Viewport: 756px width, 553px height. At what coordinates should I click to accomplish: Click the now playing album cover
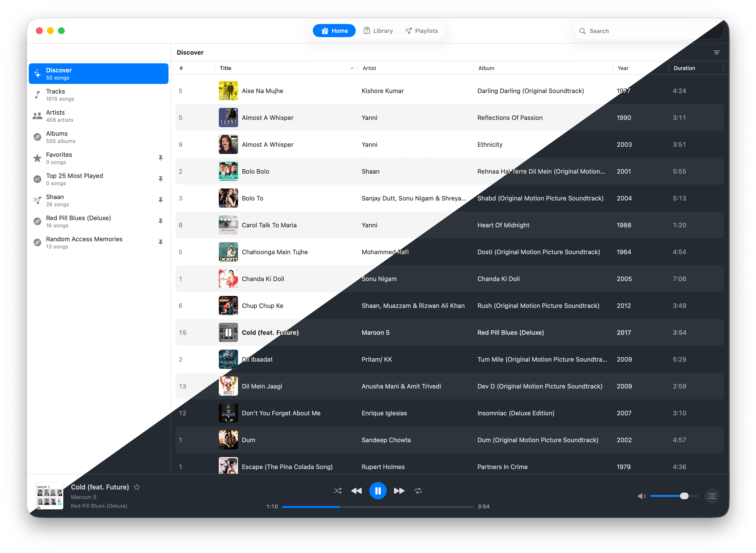50,496
